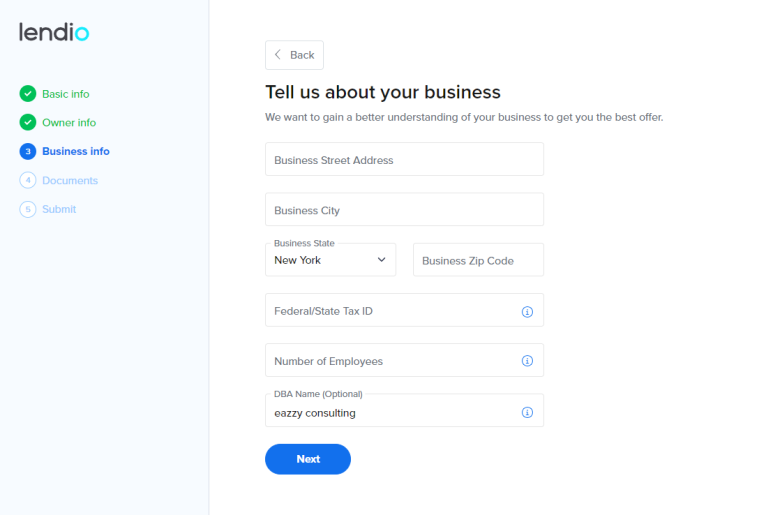Show info for the DBA Name field

(x=527, y=412)
